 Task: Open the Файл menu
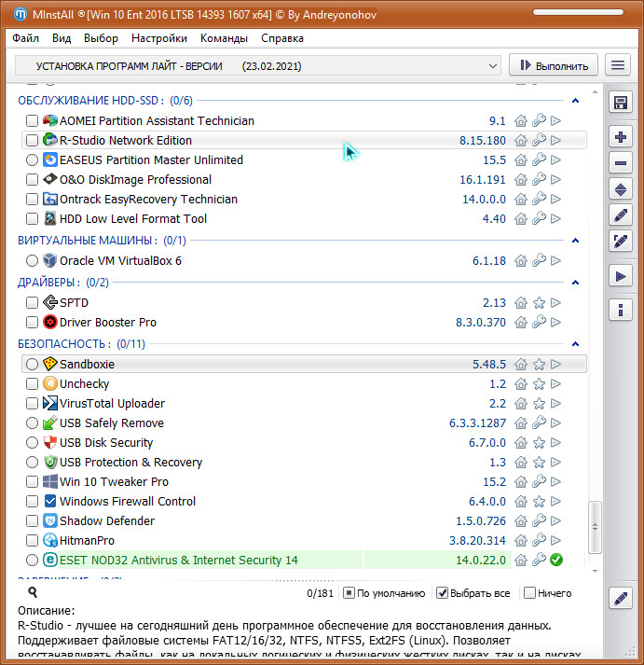pyautogui.click(x=25, y=38)
